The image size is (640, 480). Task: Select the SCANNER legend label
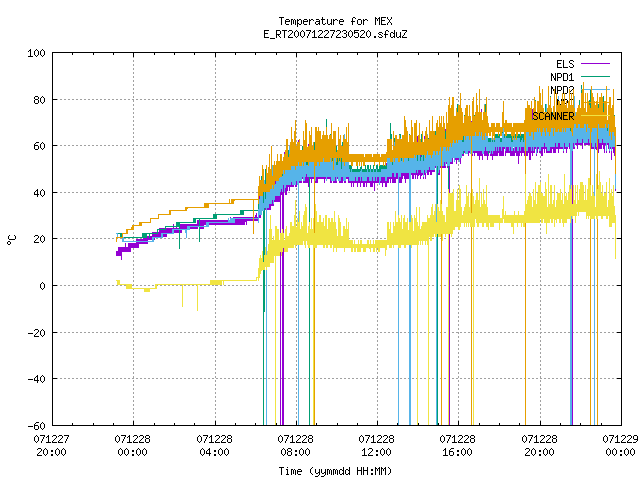[553, 116]
